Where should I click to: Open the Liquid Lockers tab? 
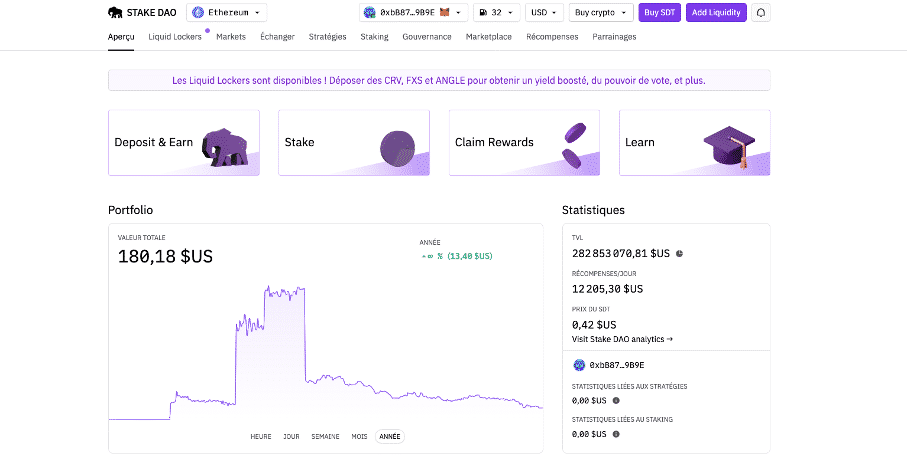click(x=175, y=37)
